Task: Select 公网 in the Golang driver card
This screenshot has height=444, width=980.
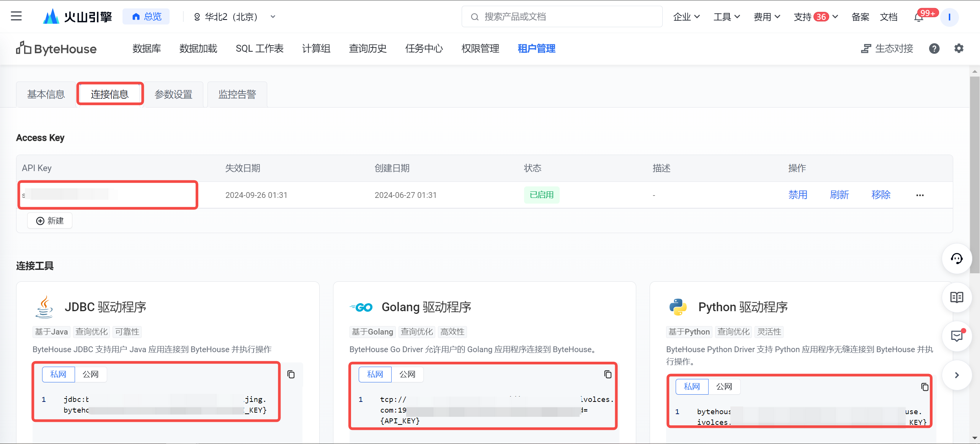Action: (407, 374)
